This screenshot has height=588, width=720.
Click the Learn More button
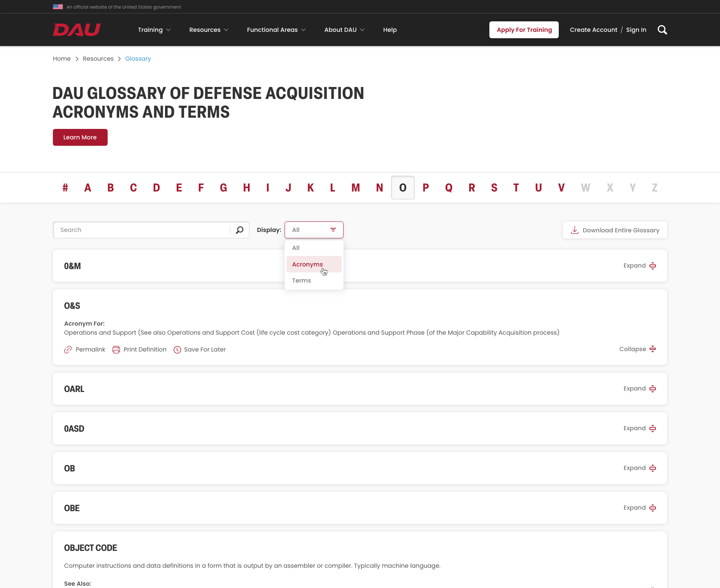(x=80, y=137)
